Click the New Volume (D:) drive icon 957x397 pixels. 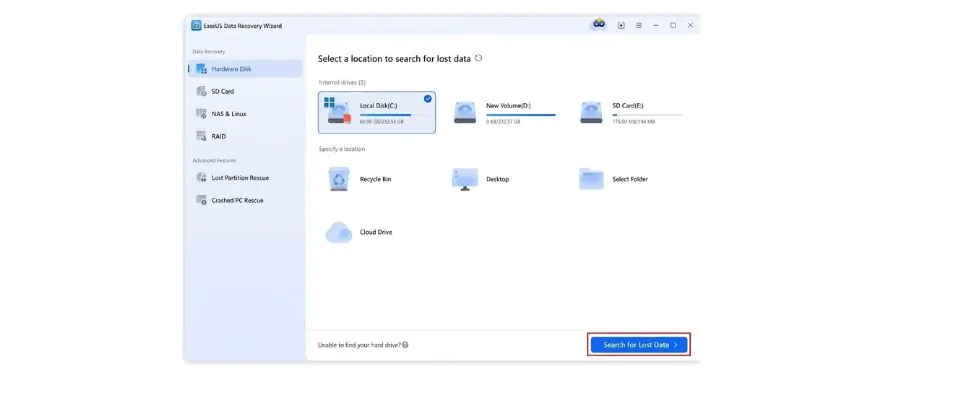465,112
